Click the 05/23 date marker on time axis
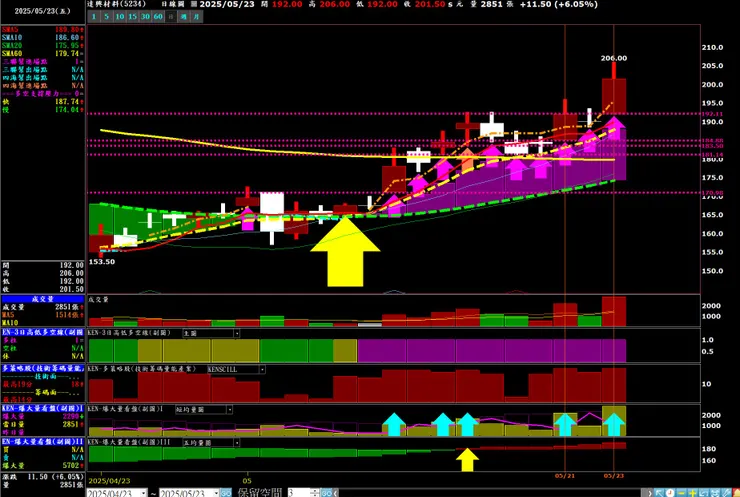This screenshot has width=740, height=497. coord(614,476)
